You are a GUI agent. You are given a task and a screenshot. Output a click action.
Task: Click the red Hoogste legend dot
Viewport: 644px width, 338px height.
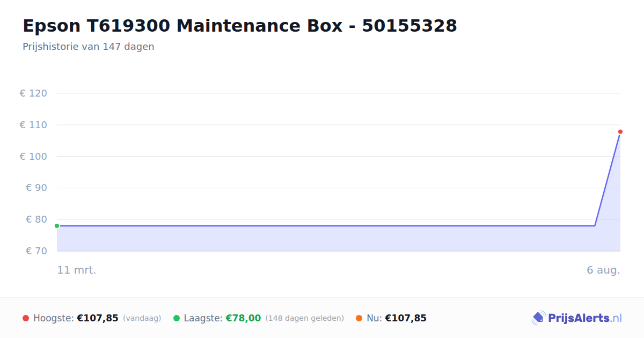(26, 318)
